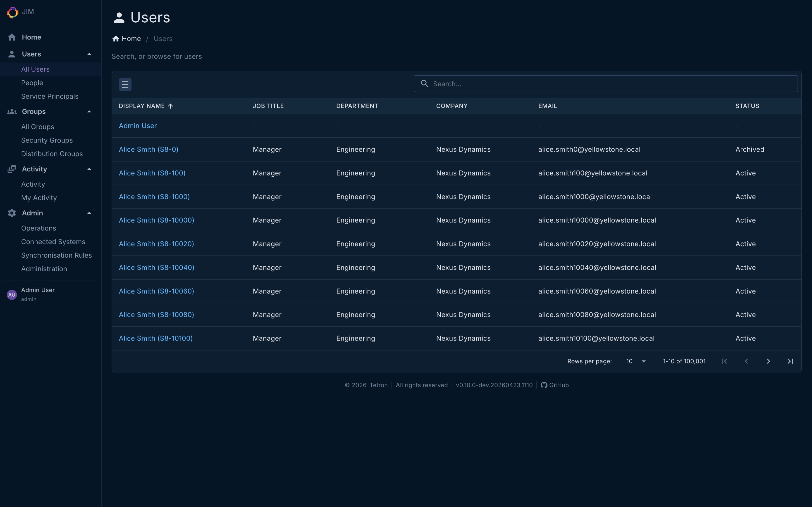Viewport: 812px width, 507px height.
Task: Click the sort arrow on Display Name
Action: (x=170, y=106)
